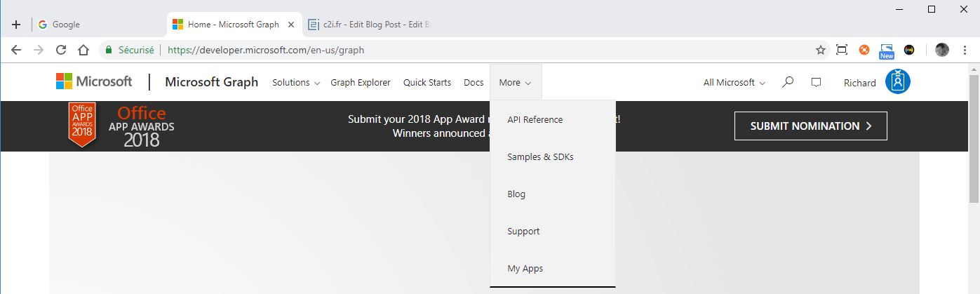Click the Richard account name

tap(859, 83)
